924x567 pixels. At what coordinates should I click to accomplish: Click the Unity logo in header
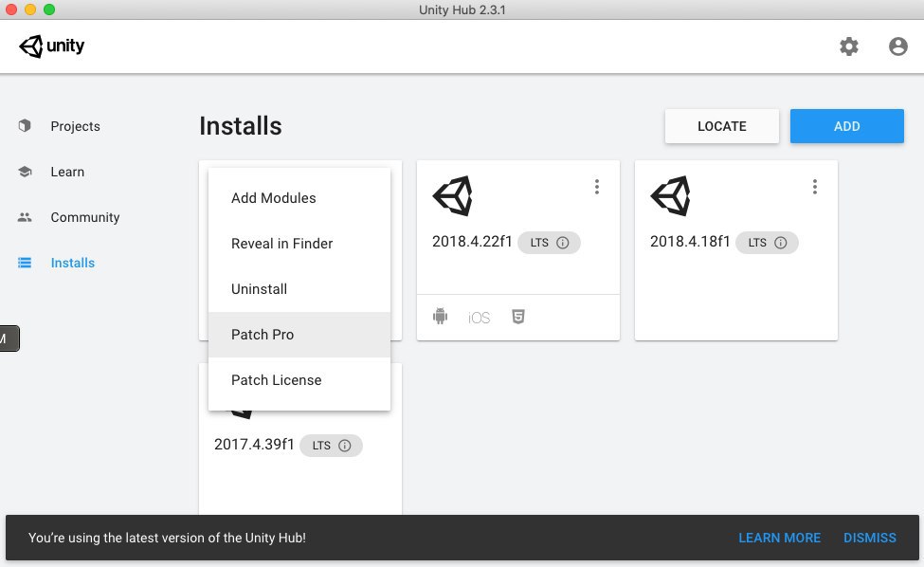tap(52, 46)
